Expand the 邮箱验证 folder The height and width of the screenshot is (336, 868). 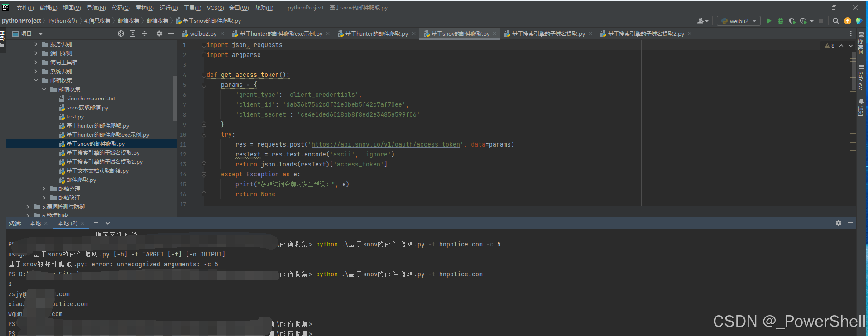click(44, 198)
